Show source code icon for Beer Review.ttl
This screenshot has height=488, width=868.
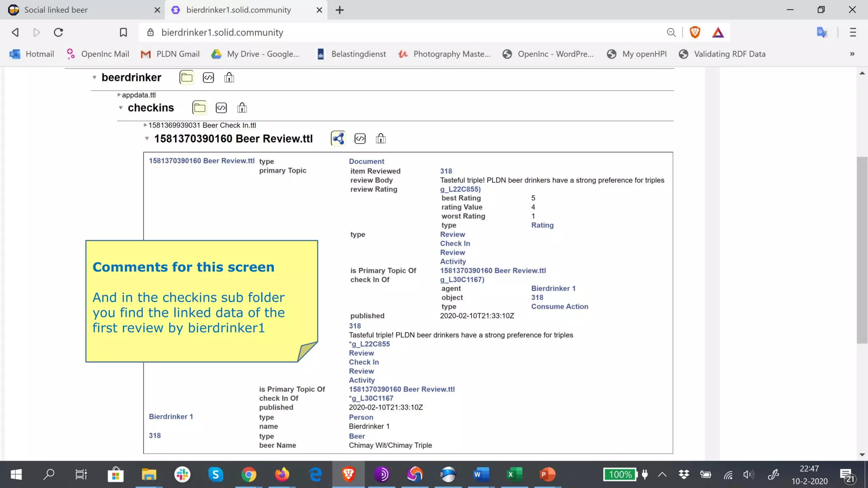[x=360, y=139]
